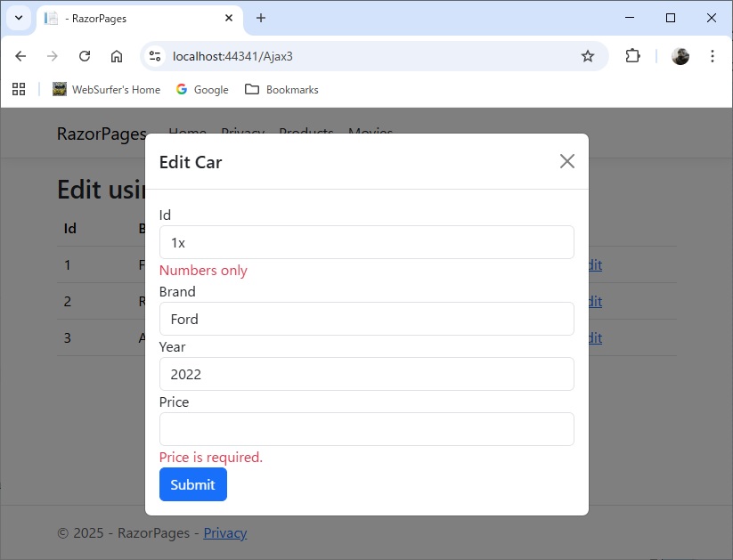
Task: Click the address bar URL localhost:44341/Ajax3
Action: (232, 56)
